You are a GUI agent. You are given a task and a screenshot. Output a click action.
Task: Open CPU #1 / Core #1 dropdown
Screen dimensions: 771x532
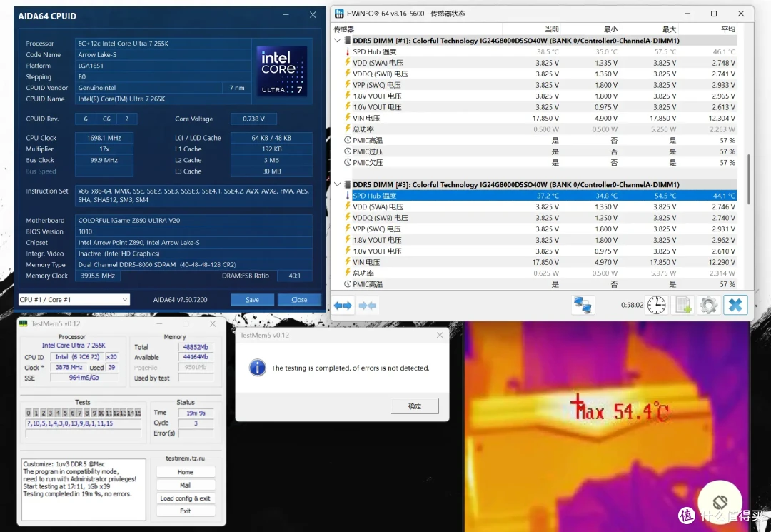tap(74, 299)
